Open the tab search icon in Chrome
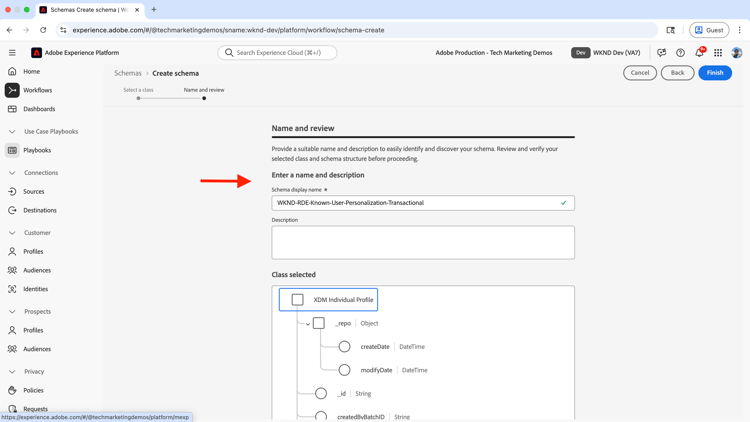Screen dimensions: 750x422 pos(671,30)
